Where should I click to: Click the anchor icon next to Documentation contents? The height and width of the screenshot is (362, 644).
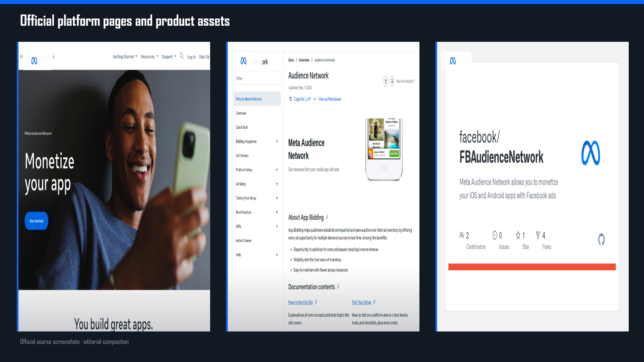coord(338,287)
